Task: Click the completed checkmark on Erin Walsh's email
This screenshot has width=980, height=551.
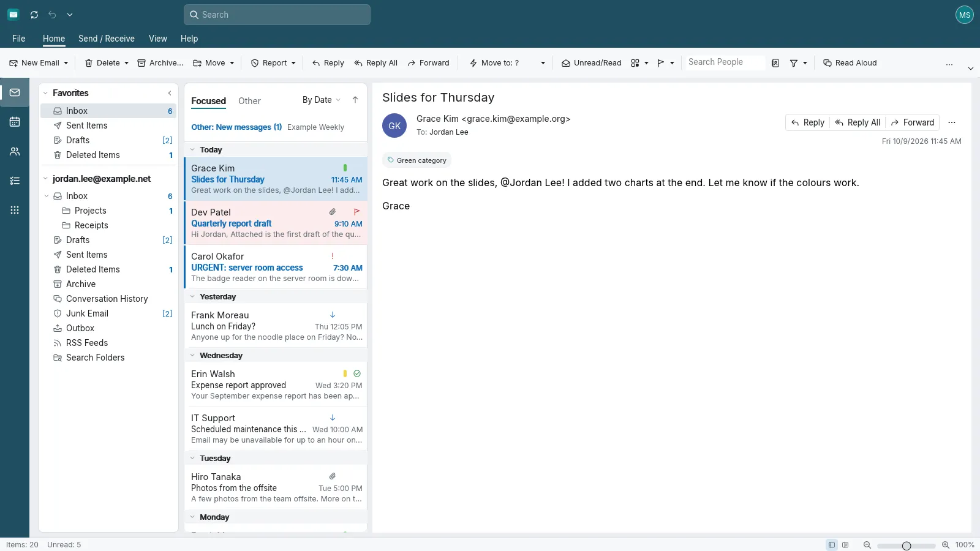Action: (x=357, y=373)
